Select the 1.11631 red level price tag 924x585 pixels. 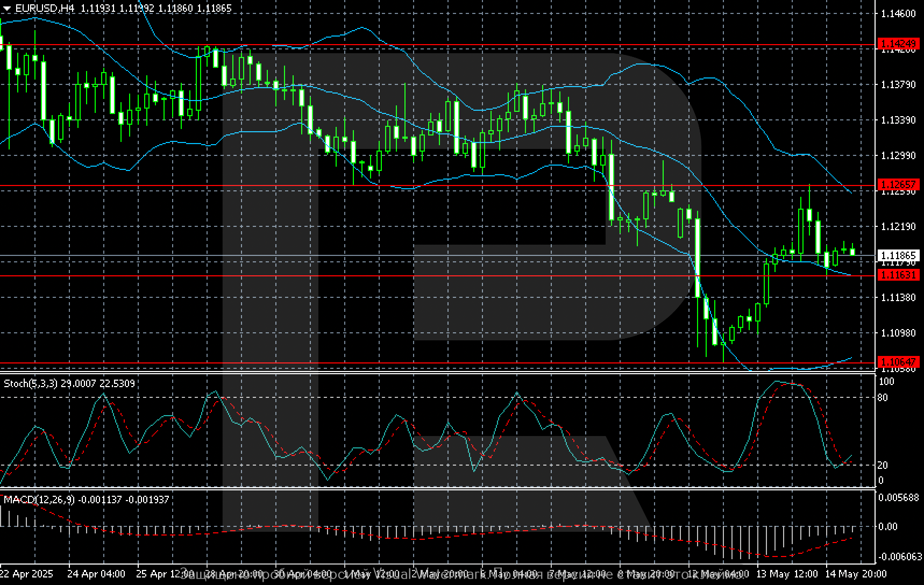point(898,275)
